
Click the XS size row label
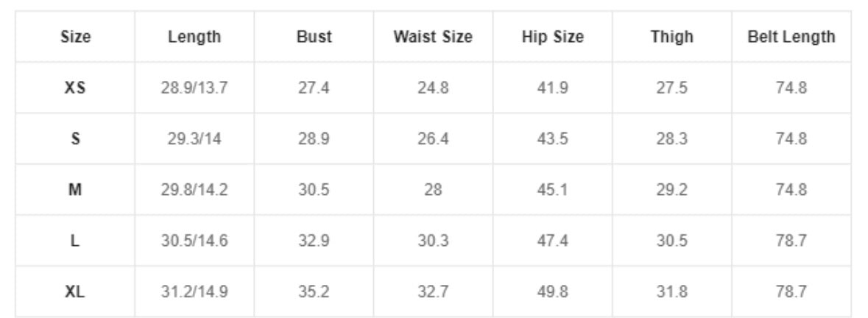[x=75, y=88]
